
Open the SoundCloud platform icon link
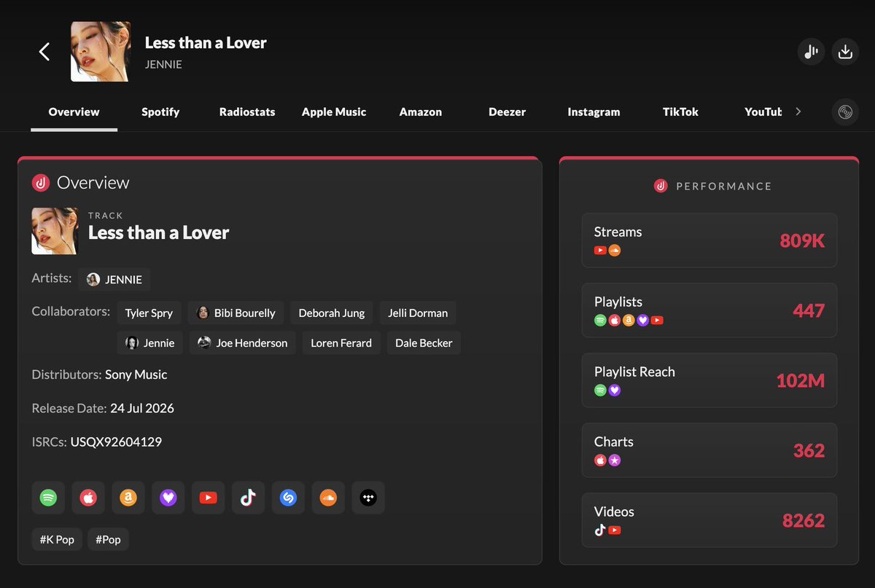328,498
